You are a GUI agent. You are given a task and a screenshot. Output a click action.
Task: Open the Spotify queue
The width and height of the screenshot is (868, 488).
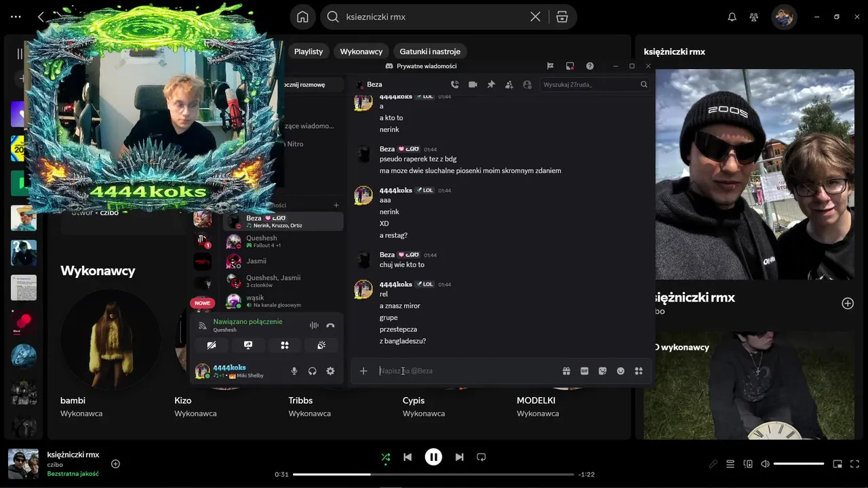click(730, 464)
